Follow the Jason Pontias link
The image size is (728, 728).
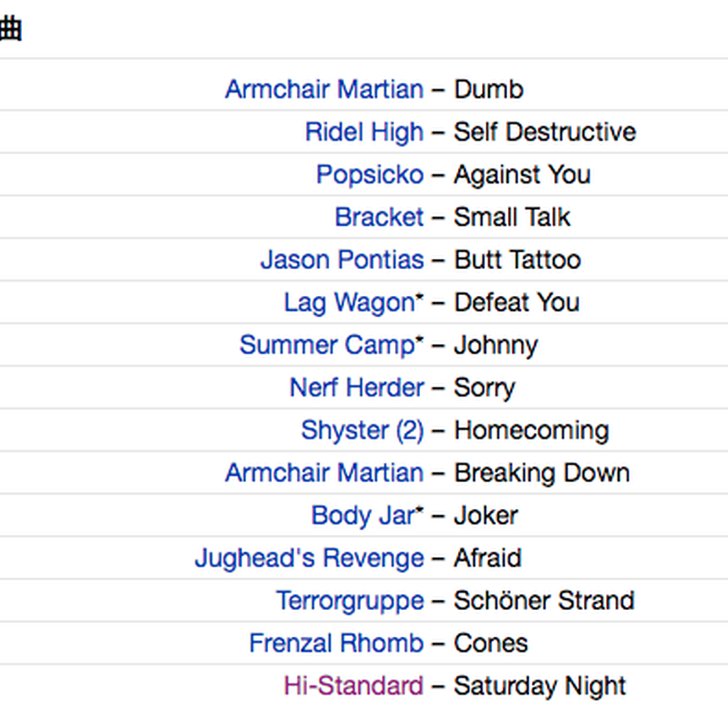coord(342,260)
